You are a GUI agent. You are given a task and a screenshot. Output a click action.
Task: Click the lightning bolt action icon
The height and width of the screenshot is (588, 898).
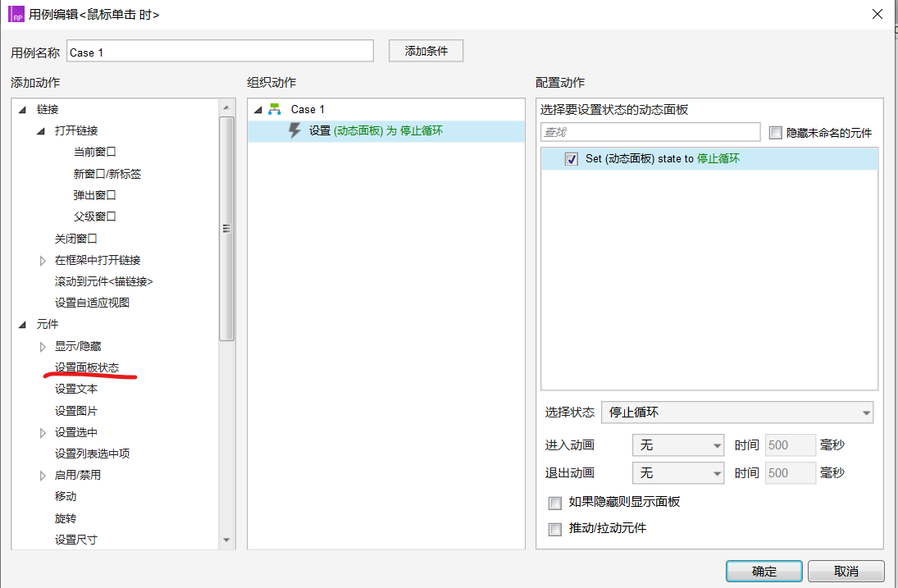coord(294,131)
